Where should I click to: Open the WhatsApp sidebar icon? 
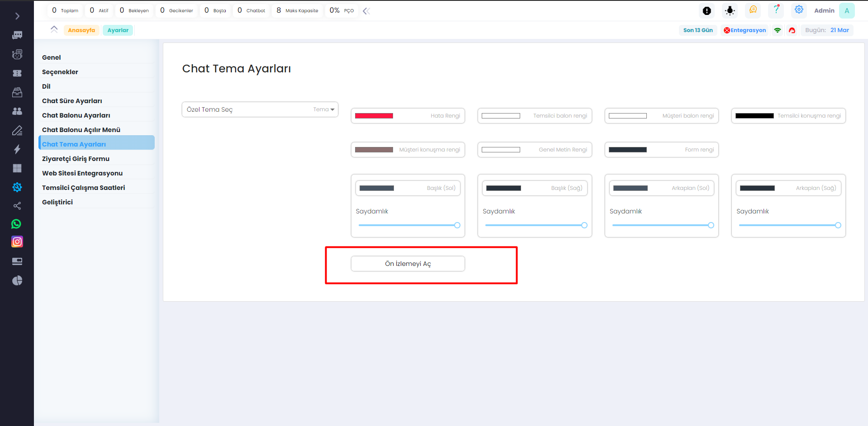coord(16,224)
